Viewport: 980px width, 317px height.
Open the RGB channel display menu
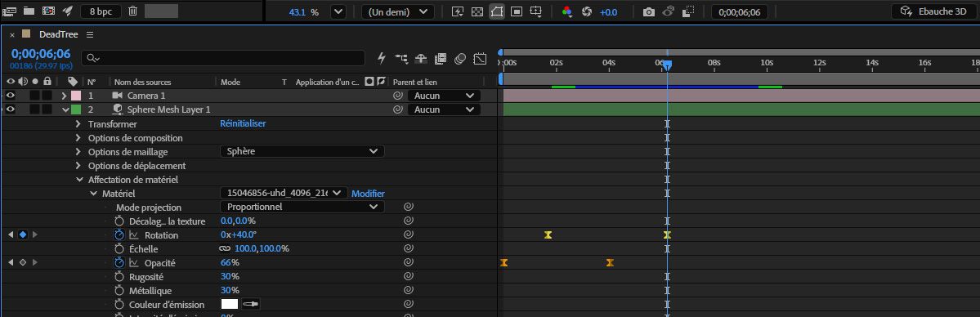point(567,12)
